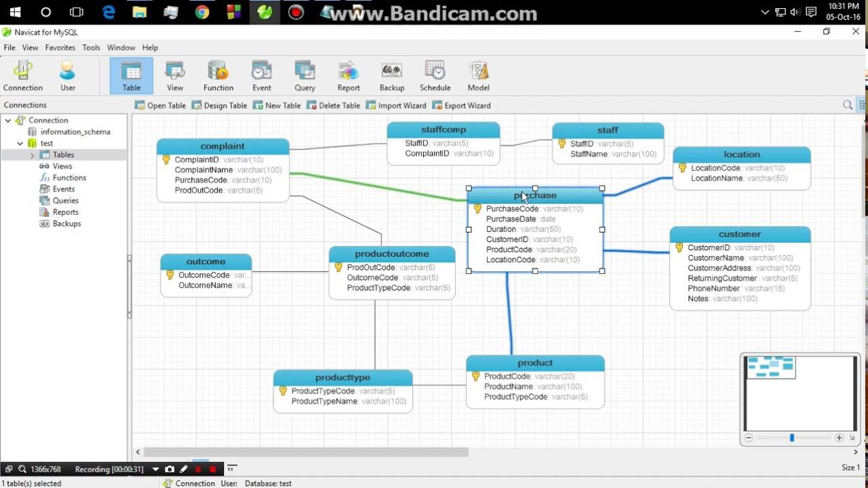This screenshot has height=488, width=868.
Task: Launch the Import Wizard
Action: pyautogui.click(x=396, y=106)
